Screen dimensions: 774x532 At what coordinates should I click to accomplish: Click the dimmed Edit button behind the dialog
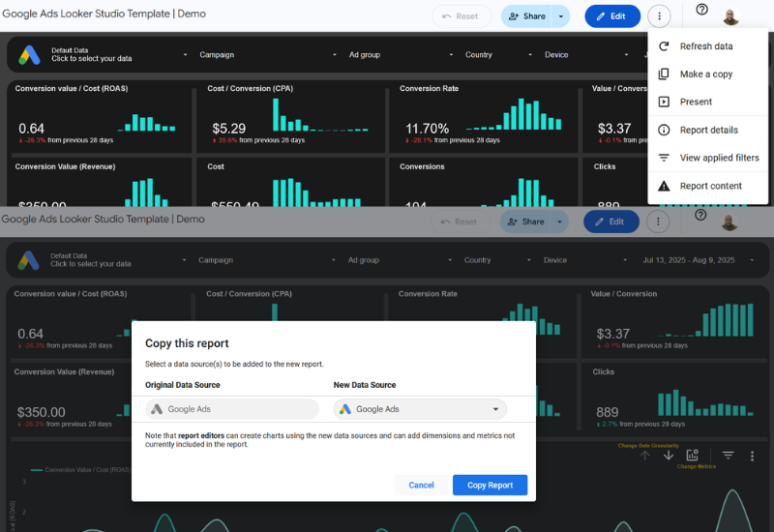pyautogui.click(x=611, y=222)
